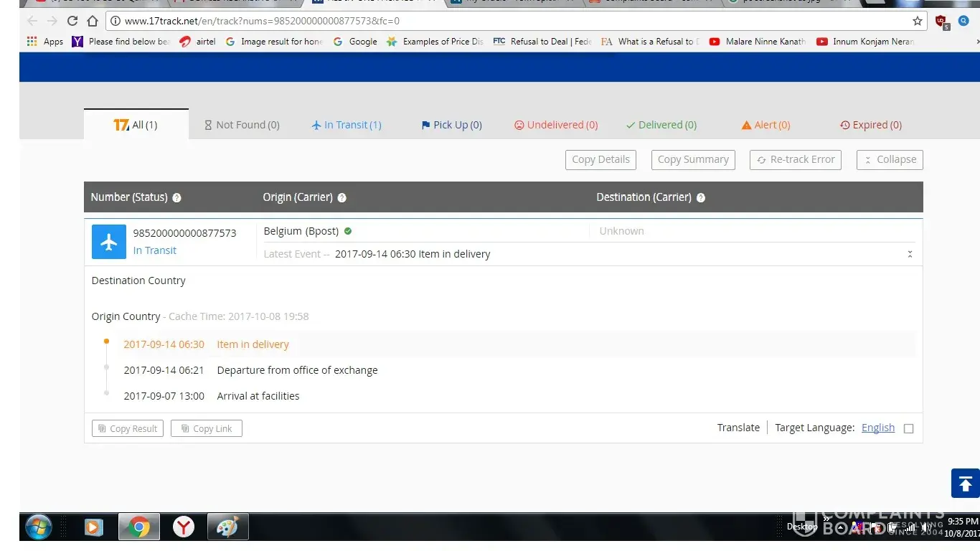The image size is (980, 551).
Task: Click the Desktop toolbar in the taskbar
Action: click(802, 527)
